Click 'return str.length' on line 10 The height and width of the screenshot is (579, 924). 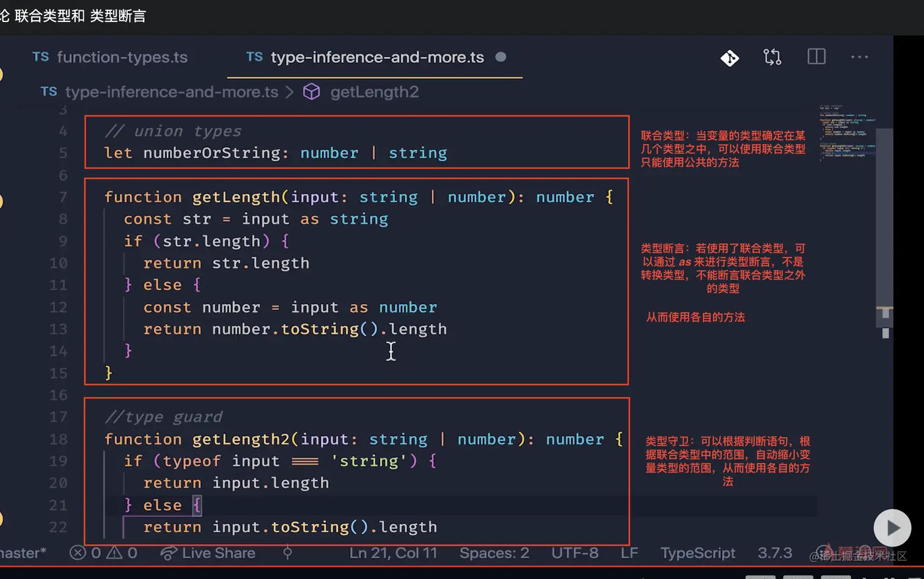point(226,263)
